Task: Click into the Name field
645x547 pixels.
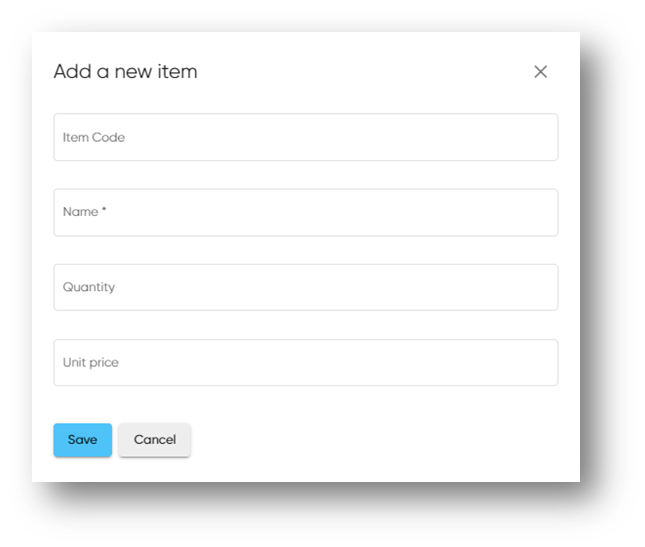Action: coord(306,212)
